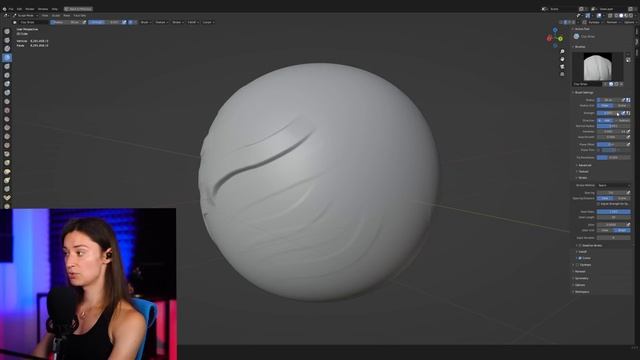
Task: Open the Mask menu
Action: (67, 16)
